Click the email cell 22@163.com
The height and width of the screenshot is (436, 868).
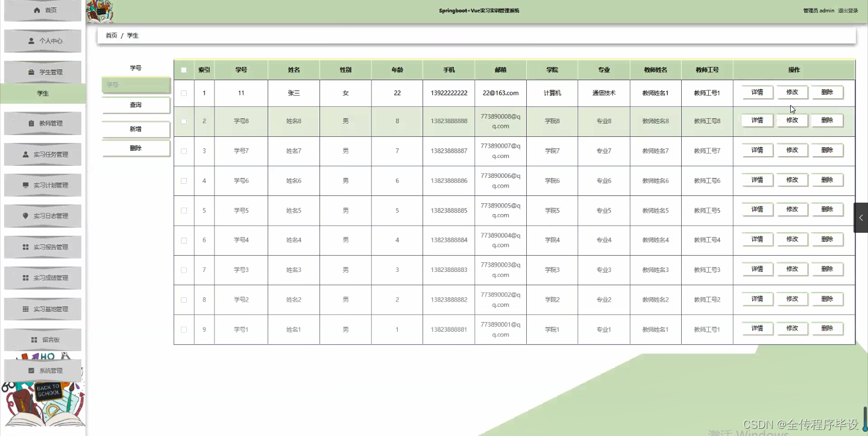(500, 93)
